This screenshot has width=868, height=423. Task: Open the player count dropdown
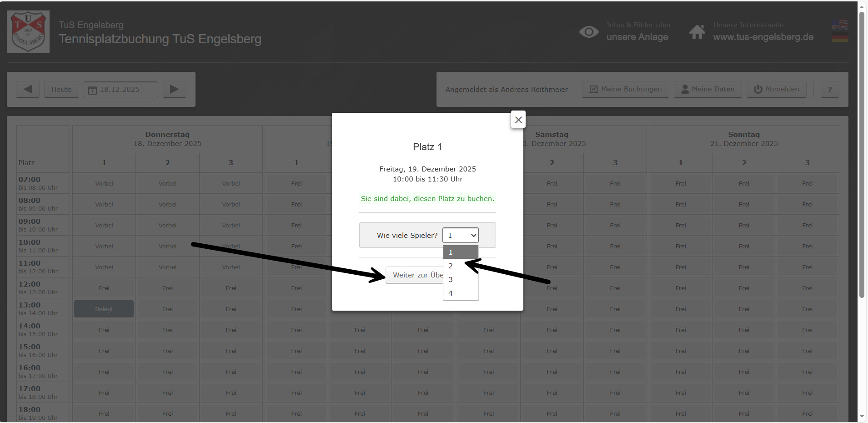pos(460,235)
